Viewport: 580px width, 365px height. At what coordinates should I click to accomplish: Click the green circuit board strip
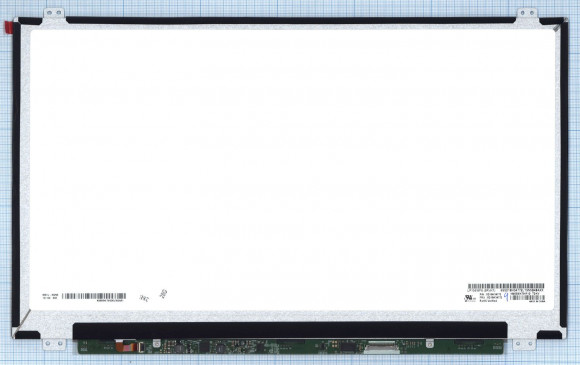290,347
